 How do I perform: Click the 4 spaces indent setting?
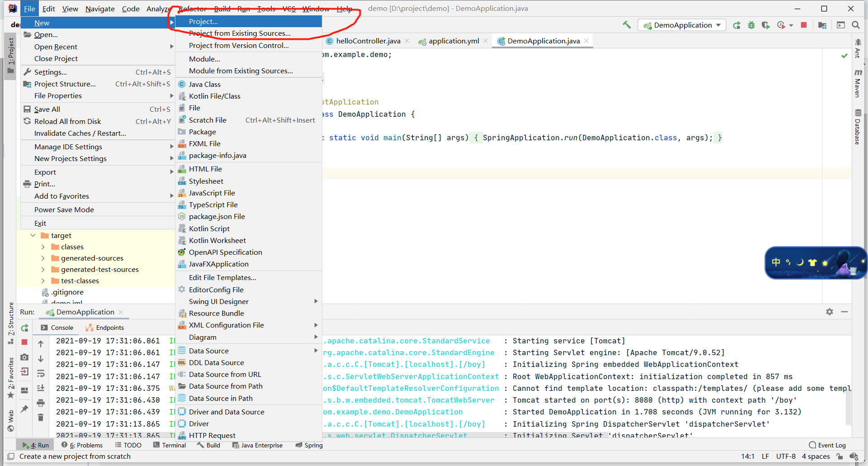pos(816,456)
